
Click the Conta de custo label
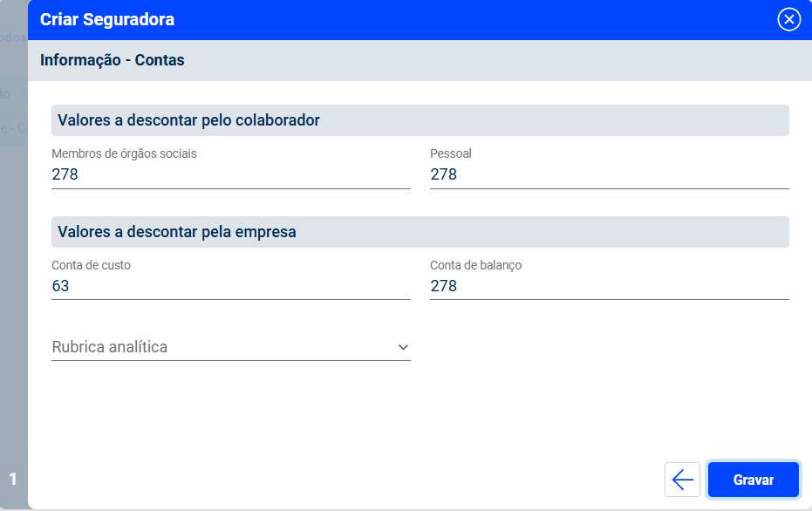[x=91, y=265]
